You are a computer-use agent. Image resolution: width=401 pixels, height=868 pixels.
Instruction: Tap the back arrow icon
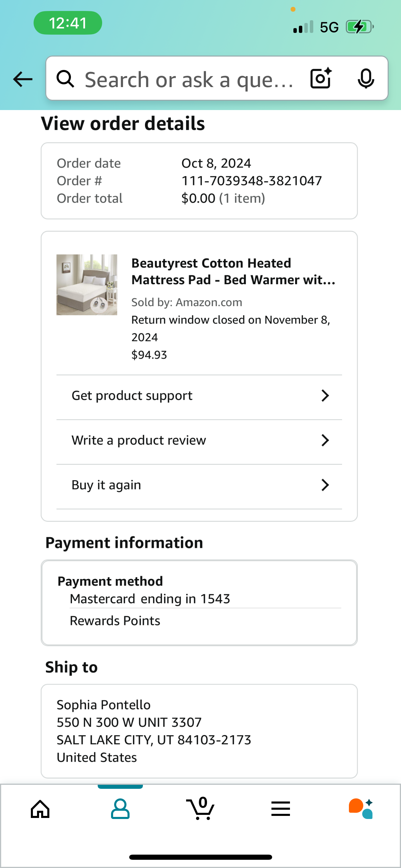click(23, 79)
